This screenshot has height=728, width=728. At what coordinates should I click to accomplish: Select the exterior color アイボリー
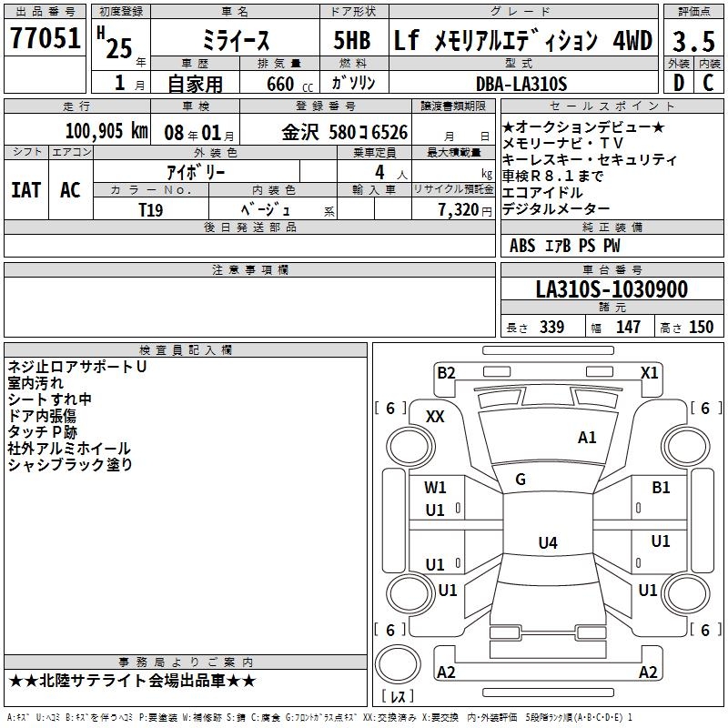196,173
